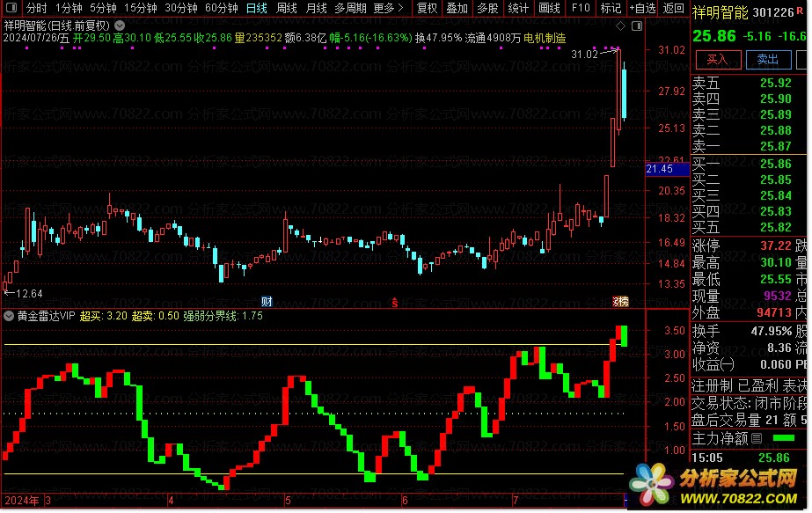Open the 统计 statistics menu

tap(518, 8)
